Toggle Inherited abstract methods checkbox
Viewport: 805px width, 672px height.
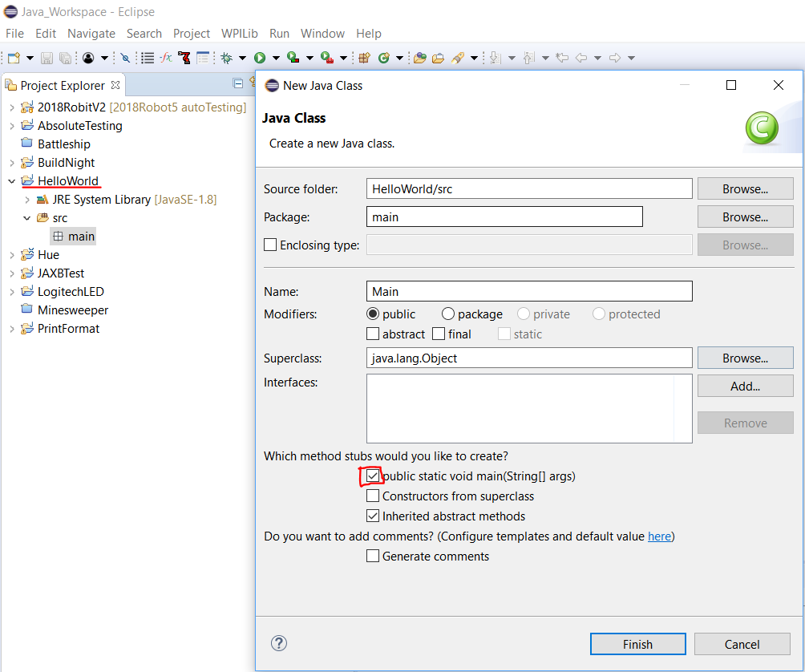[x=373, y=516]
